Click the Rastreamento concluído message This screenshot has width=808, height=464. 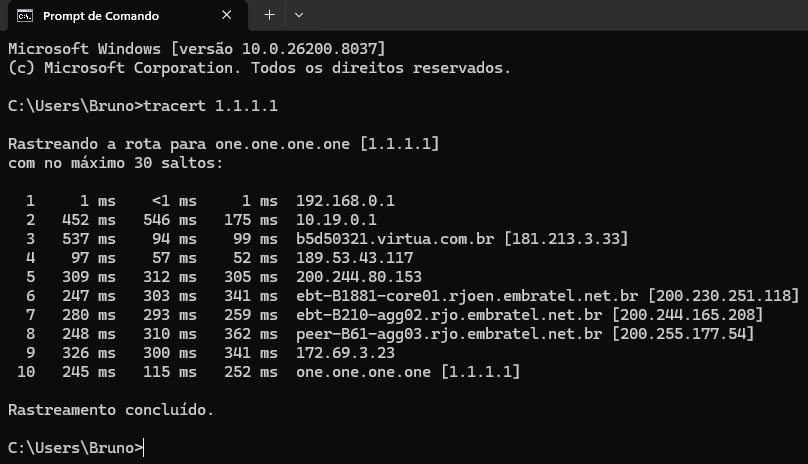tap(110, 409)
